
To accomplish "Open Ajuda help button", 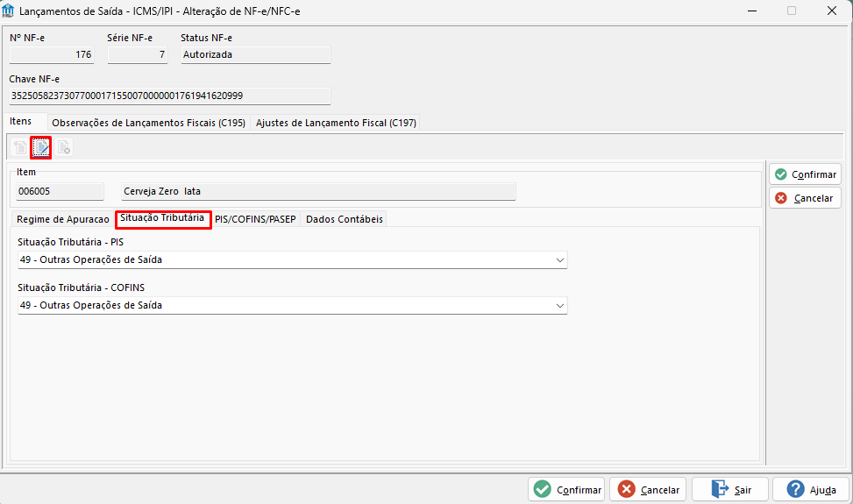I will pyautogui.click(x=811, y=489).
